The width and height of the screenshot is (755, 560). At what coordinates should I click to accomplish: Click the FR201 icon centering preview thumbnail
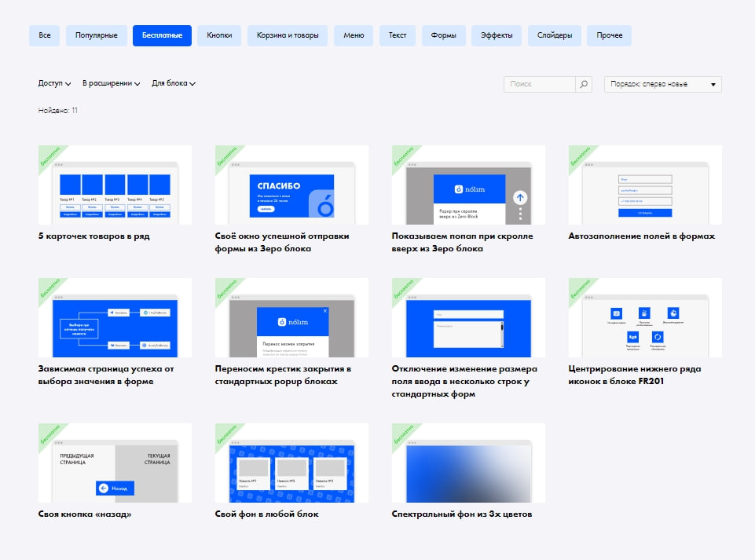point(645,318)
